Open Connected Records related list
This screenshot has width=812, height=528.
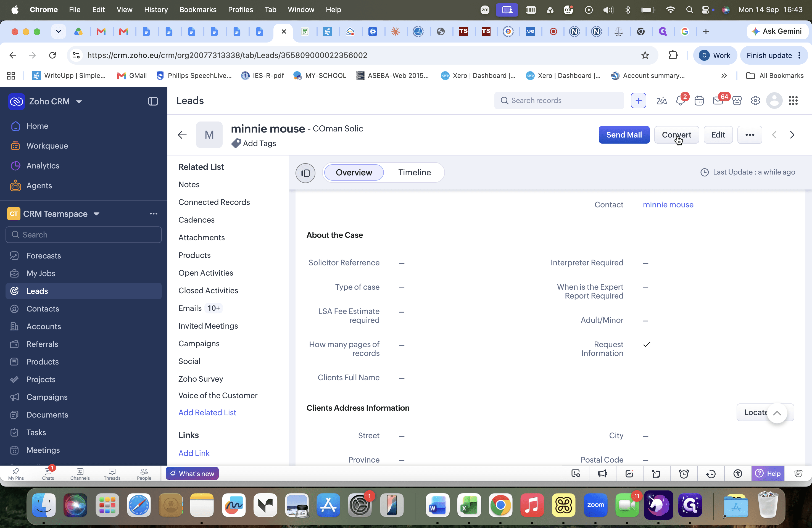click(x=214, y=202)
